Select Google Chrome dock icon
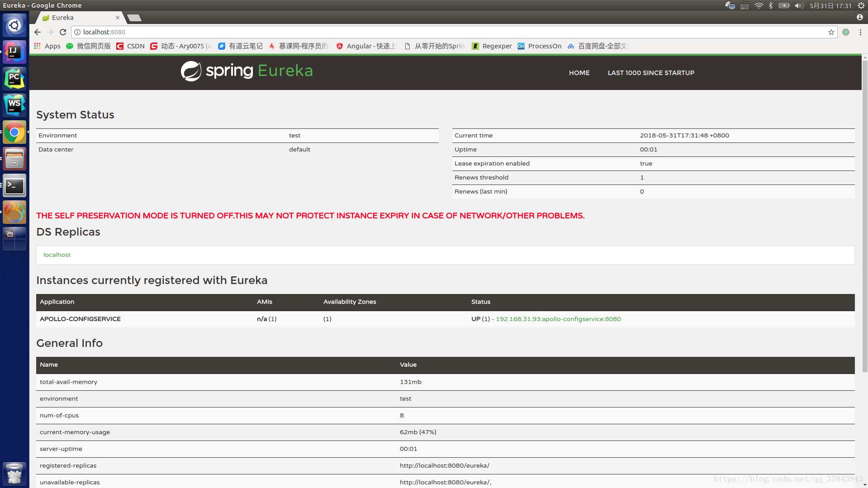Viewport: 868px width, 488px height. pyautogui.click(x=14, y=132)
